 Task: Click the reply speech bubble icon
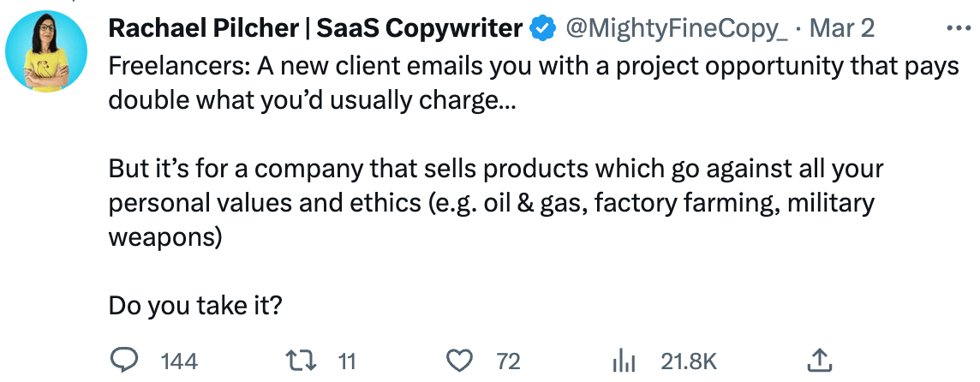[x=128, y=361]
